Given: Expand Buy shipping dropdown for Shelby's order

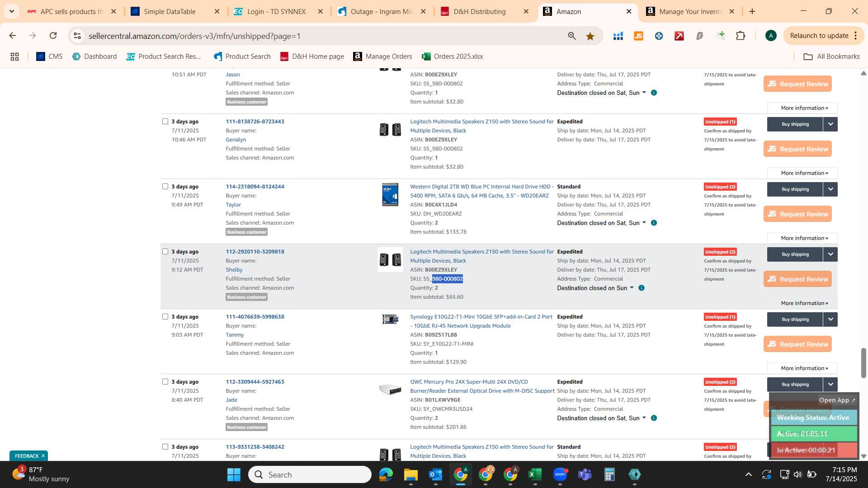Looking at the screenshot, I should [x=830, y=254].
